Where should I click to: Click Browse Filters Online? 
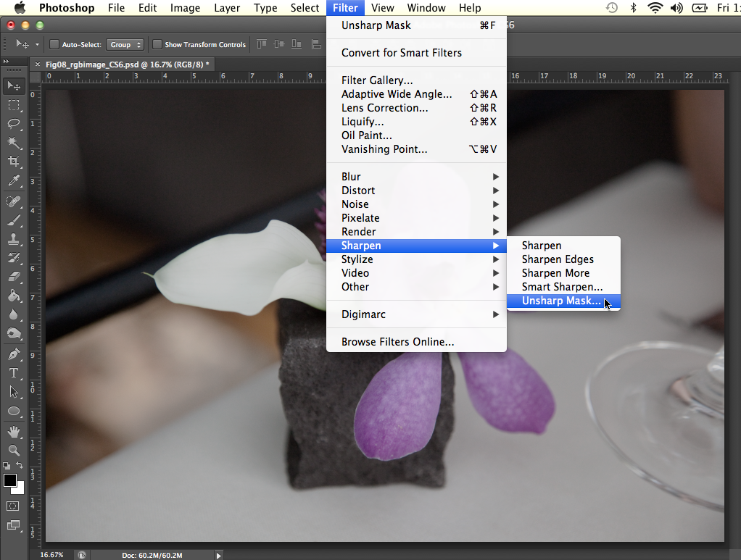[397, 342]
